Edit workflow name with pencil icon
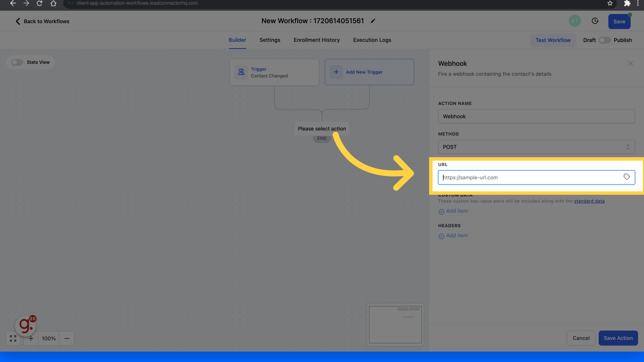 373,21
